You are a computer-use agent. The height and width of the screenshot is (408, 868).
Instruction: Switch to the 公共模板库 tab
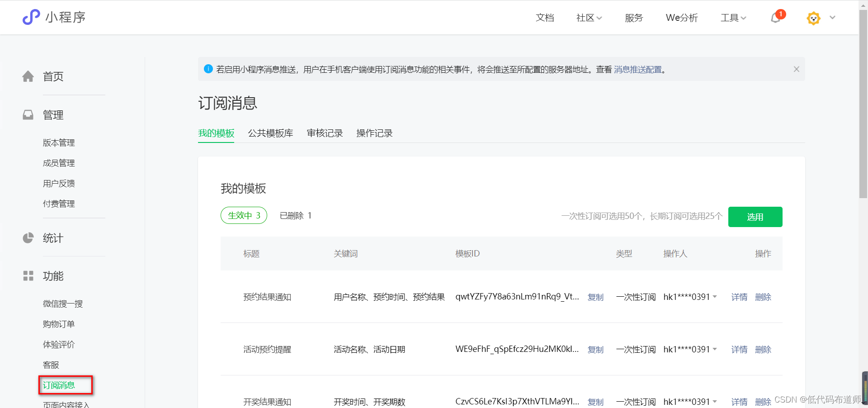pos(270,133)
